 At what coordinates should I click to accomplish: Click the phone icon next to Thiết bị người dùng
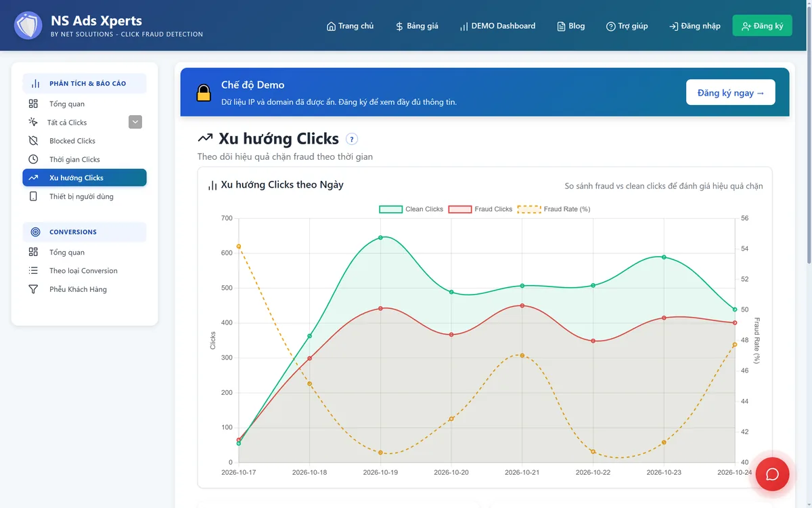coord(33,196)
